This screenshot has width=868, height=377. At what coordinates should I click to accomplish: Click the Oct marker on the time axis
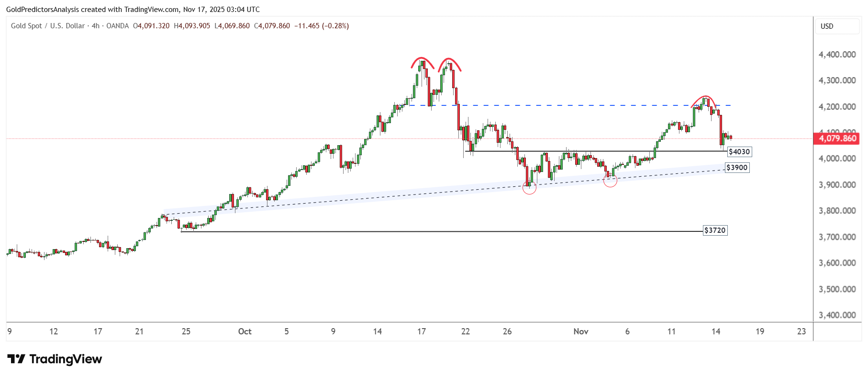click(x=245, y=331)
